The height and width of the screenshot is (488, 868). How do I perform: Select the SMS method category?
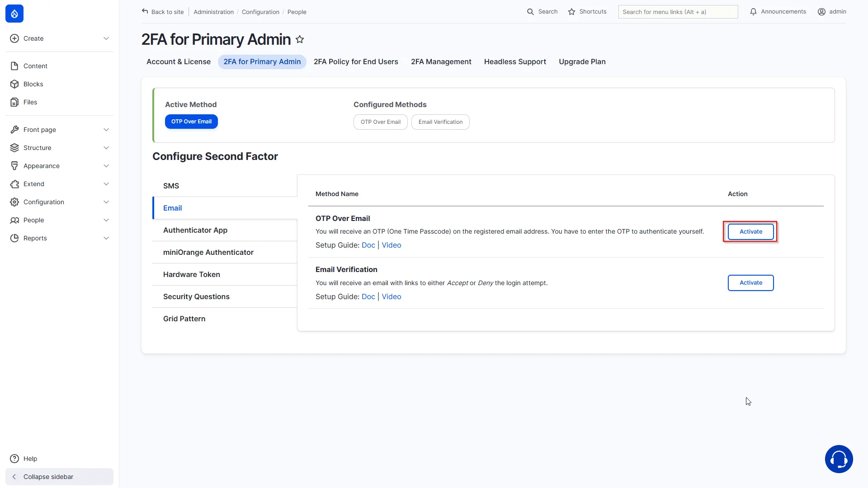tap(225, 186)
